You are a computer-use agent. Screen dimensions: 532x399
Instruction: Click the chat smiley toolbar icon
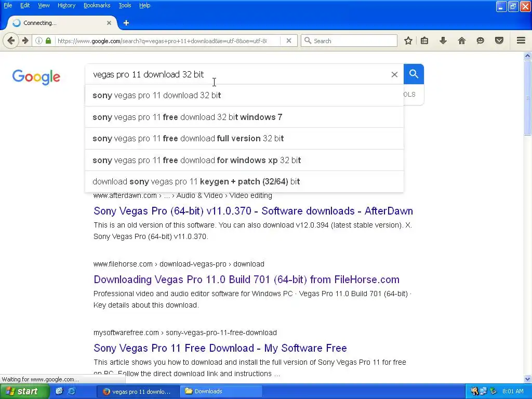tap(480, 41)
